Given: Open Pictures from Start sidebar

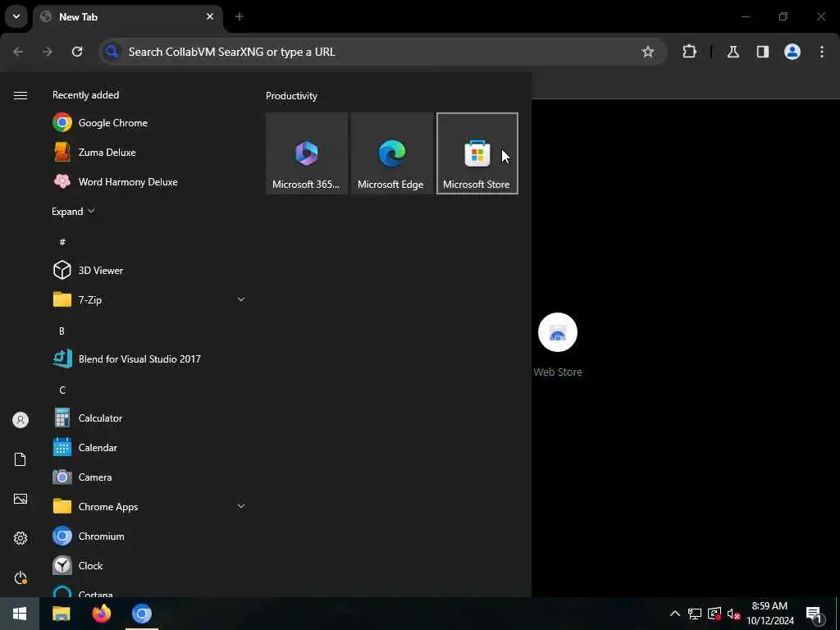Looking at the screenshot, I should 21,499.
